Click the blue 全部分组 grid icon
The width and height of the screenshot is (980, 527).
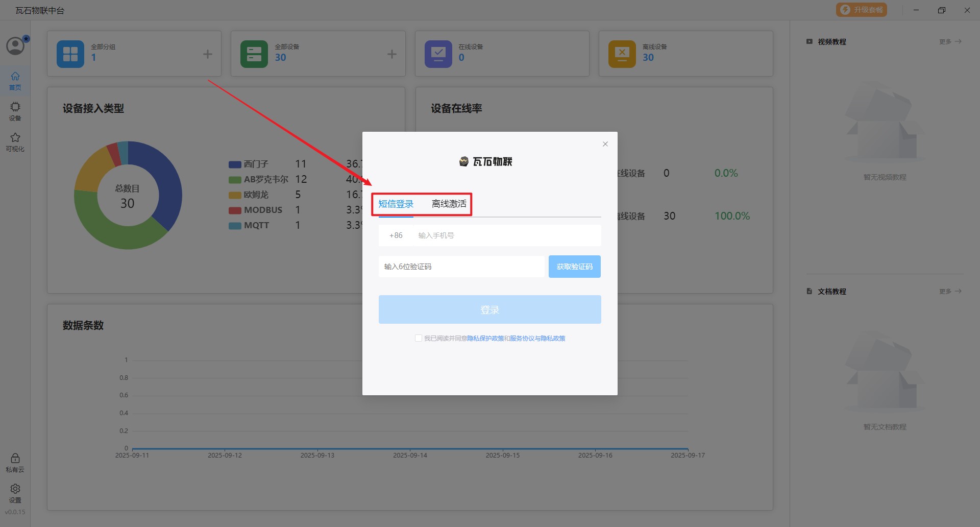(x=70, y=54)
